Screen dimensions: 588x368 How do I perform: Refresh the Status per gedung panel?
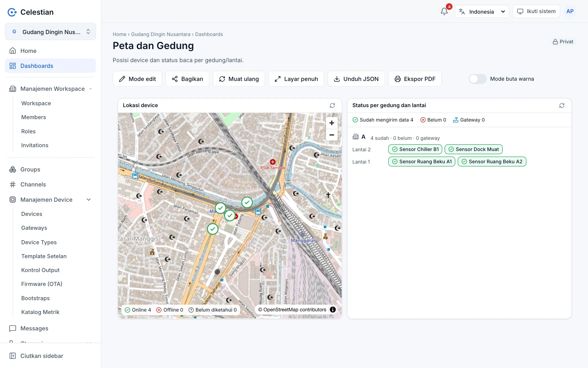pos(562,105)
